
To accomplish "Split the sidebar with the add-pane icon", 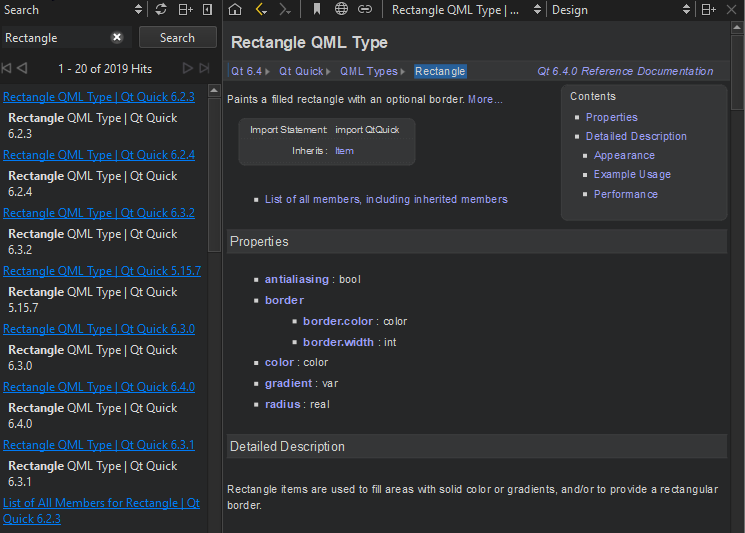I will [185, 10].
